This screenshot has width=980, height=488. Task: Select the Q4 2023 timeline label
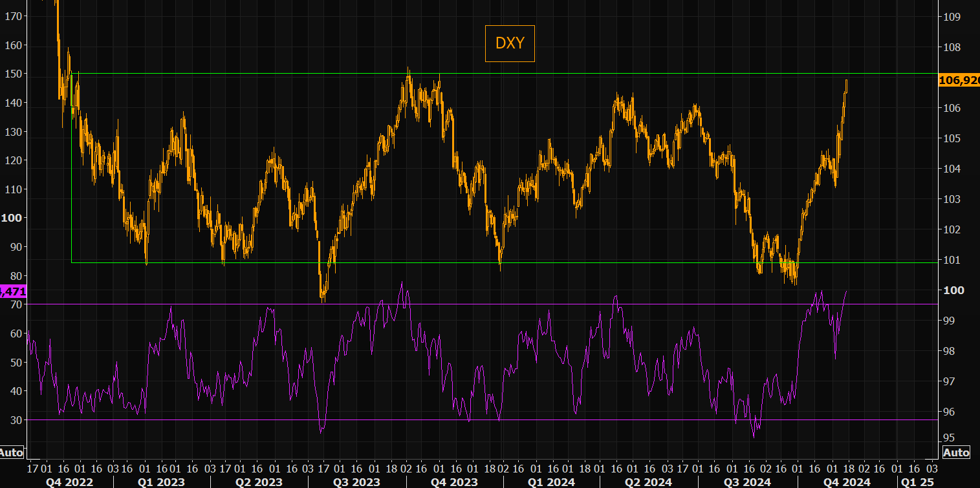tap(455, 482)
